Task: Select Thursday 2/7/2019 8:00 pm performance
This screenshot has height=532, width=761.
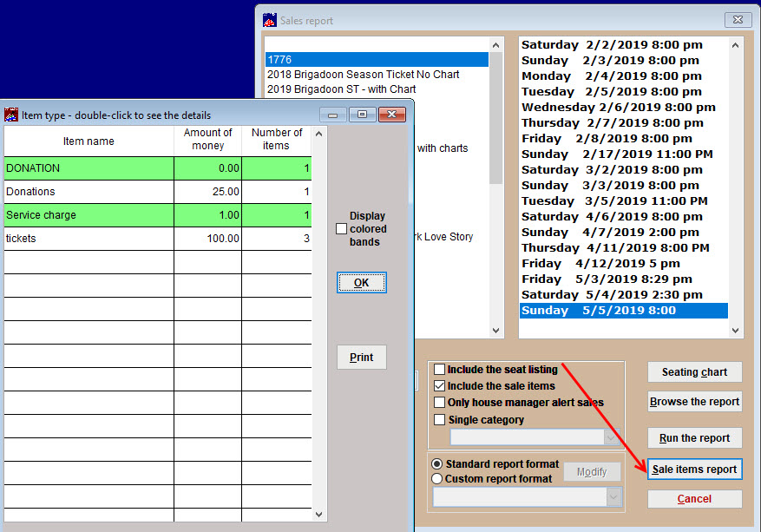Action: (624, 123)
